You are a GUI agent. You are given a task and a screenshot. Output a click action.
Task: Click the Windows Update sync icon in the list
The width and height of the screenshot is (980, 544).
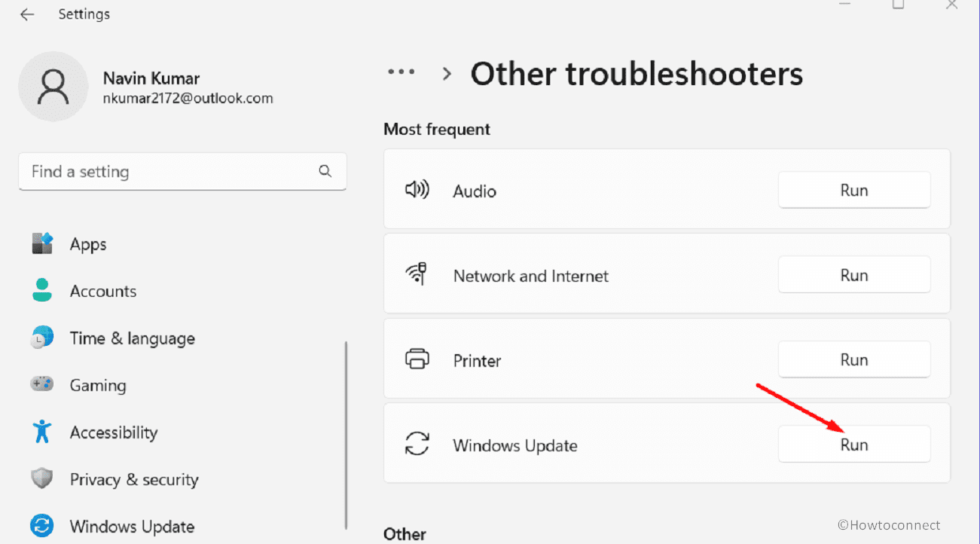click(x=417, y=444)
